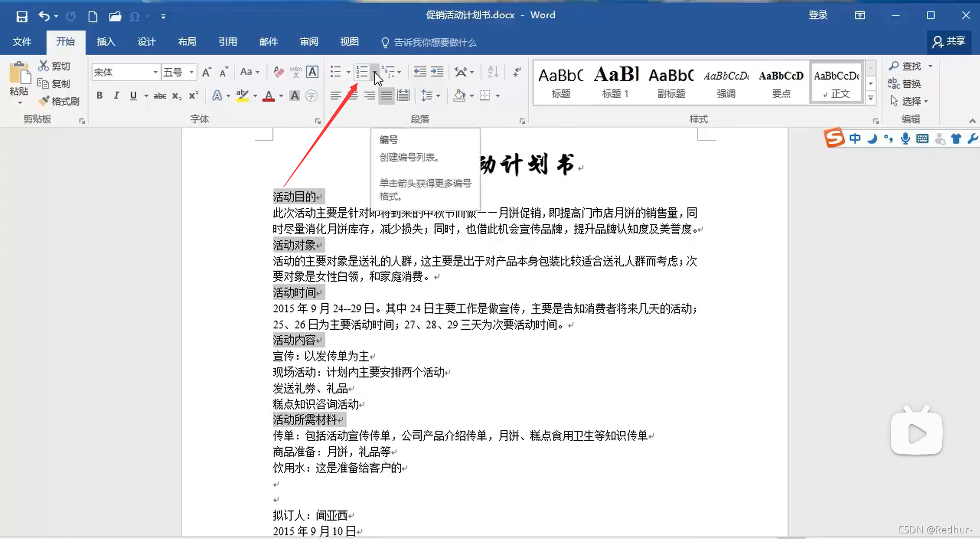
Task: Toggle underline on selected text
Action: (133, 95)
